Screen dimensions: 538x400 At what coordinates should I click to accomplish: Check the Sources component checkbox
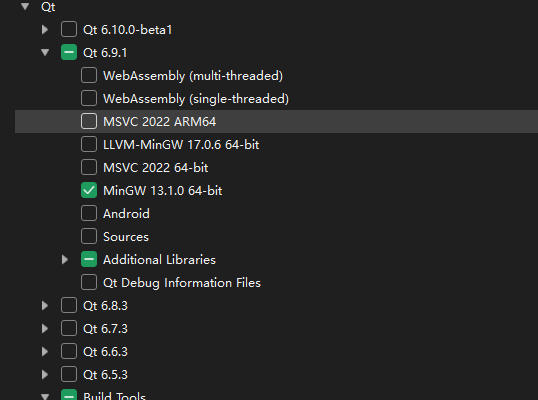click(89, 236)
